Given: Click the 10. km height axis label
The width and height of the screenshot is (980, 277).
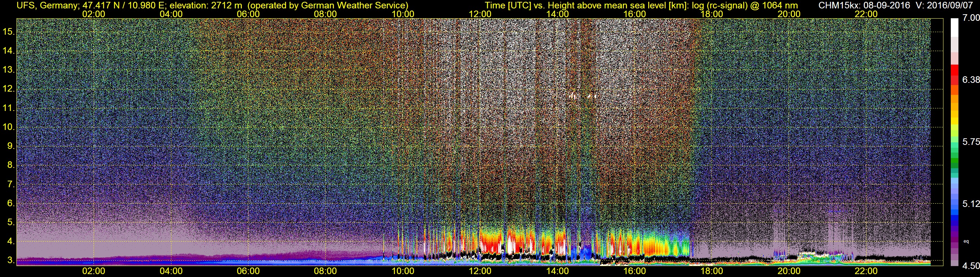Looking at the screenshot, I should click(8, 127).
